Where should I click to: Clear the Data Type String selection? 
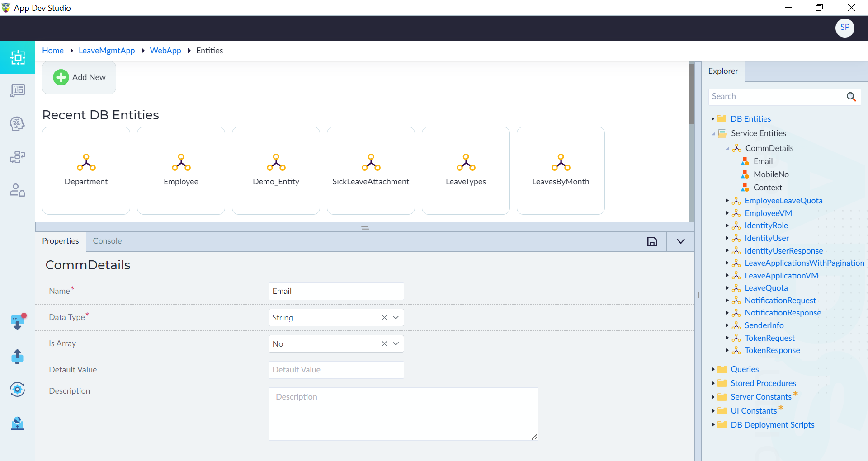click(x=384, y=318)
